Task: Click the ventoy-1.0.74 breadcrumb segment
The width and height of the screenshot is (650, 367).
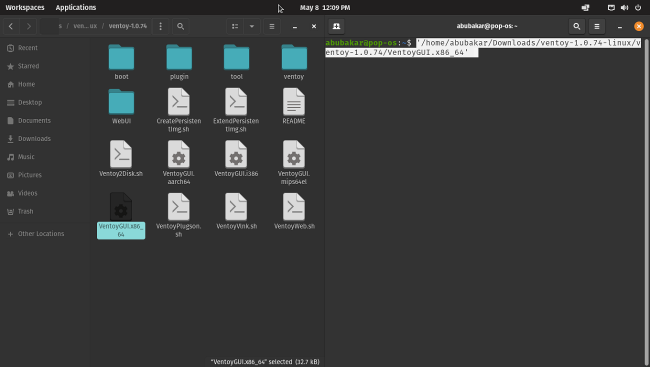Action: click(x=128, y=26)
